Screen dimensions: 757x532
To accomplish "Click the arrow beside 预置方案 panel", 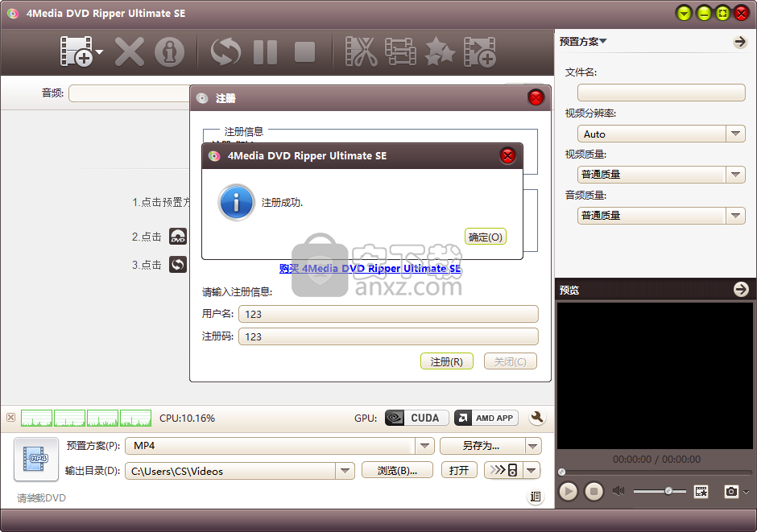I will [739, 42].
